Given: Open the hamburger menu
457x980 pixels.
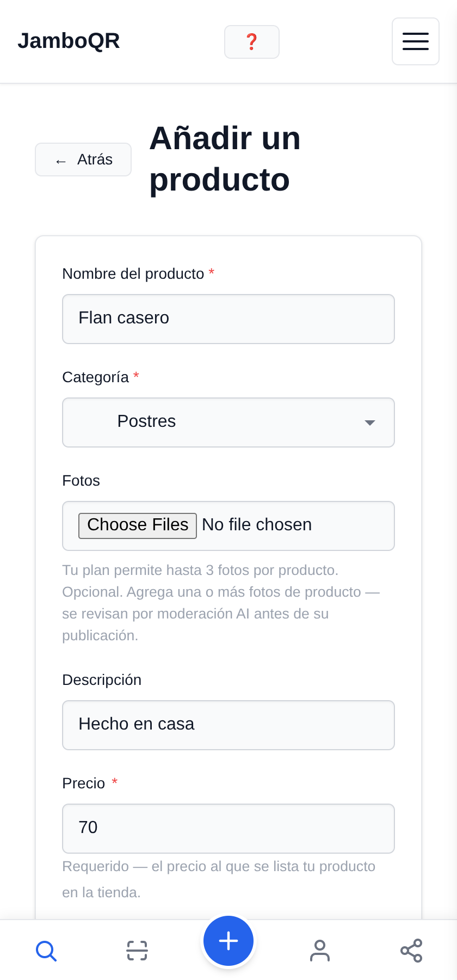Looking at the screenshot, I should coord(416,41).
